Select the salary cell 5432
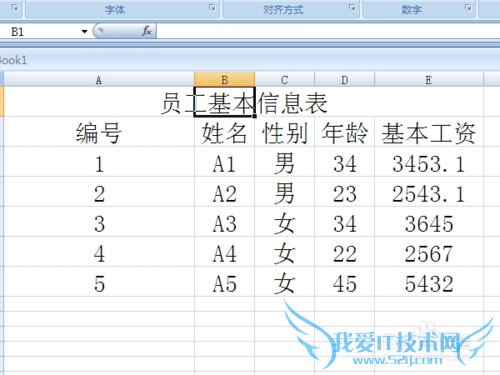 [429, 282]
